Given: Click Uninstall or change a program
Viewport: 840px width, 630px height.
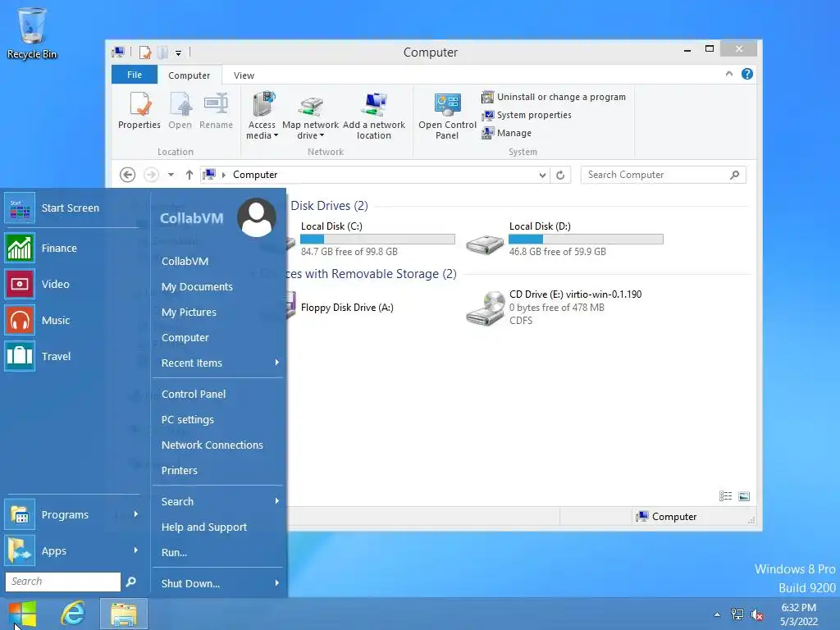Looking at the screenshot, I should [x=554, y=97].
